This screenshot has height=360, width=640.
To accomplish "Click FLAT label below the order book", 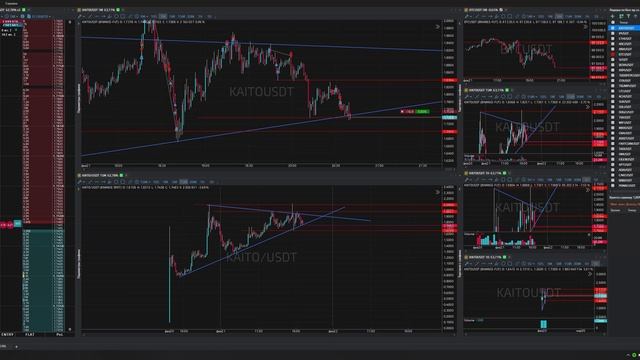I will point(30,334).
